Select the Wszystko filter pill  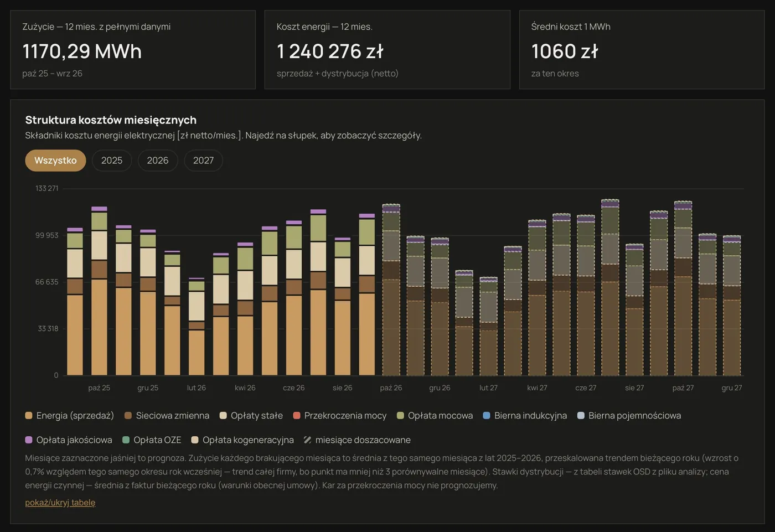[55, 161]
